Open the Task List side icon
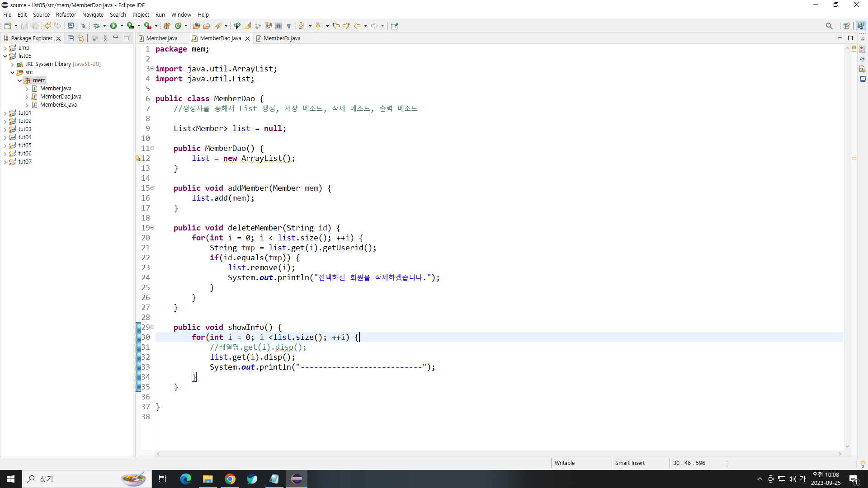The image size is (868, 488). 863,49
